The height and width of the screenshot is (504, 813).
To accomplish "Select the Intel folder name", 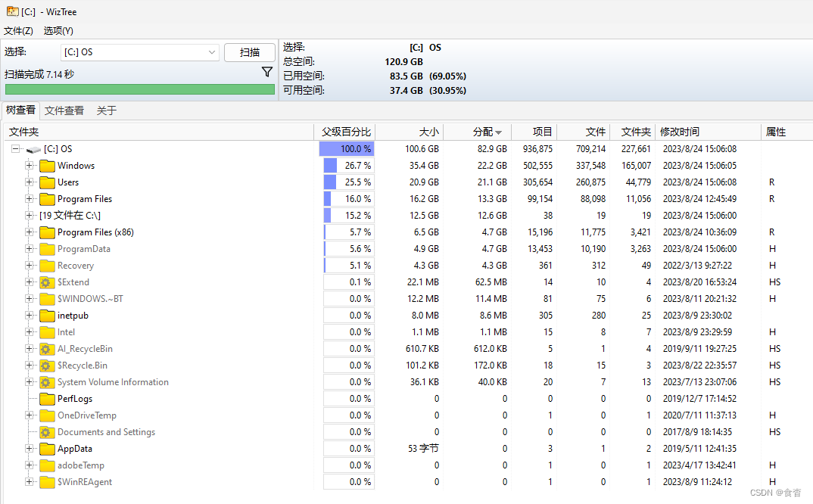I will 66,332.
